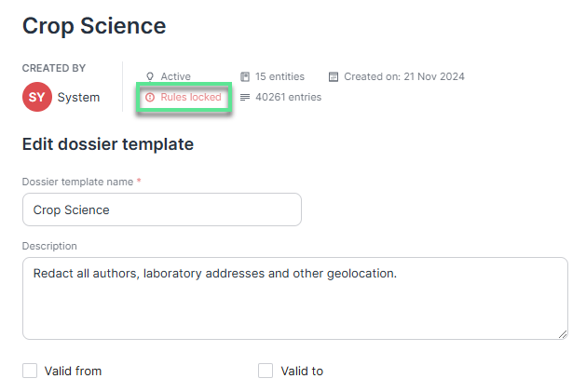Click the Rules locked warning icon
The height and width of the screenshot is (392, 586).
[x=150, y=97]
